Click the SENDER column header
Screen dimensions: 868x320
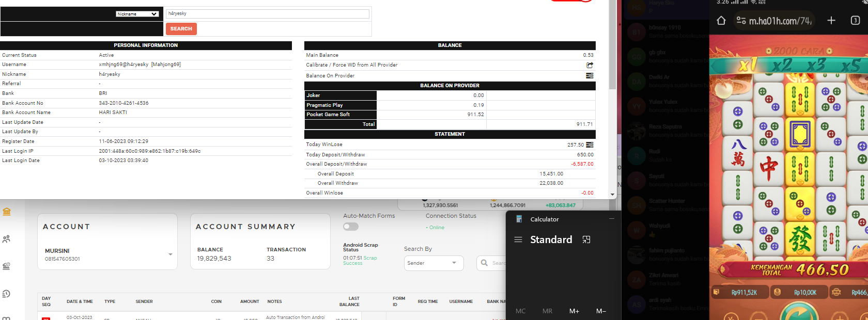click(144, 301)
